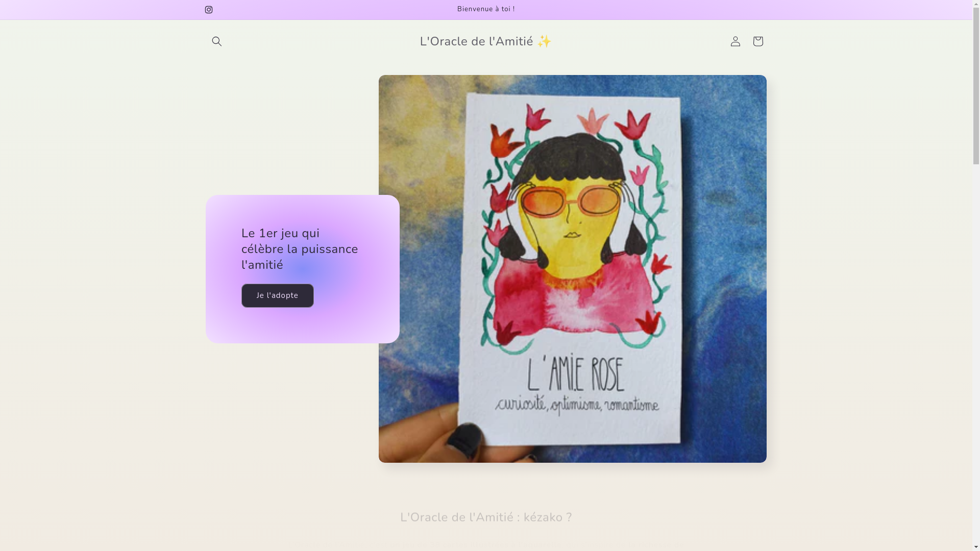Open the Instagram link icon
The image size is (980, 551).
(208, 10)
